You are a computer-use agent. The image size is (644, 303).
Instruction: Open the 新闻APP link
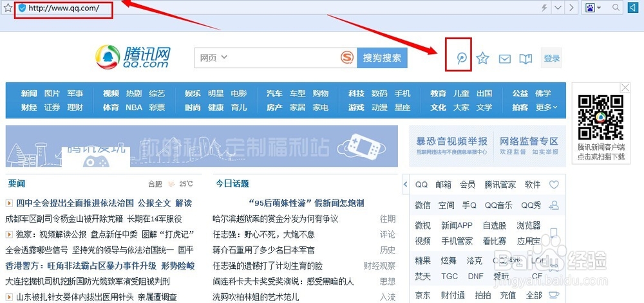point(457,226)
